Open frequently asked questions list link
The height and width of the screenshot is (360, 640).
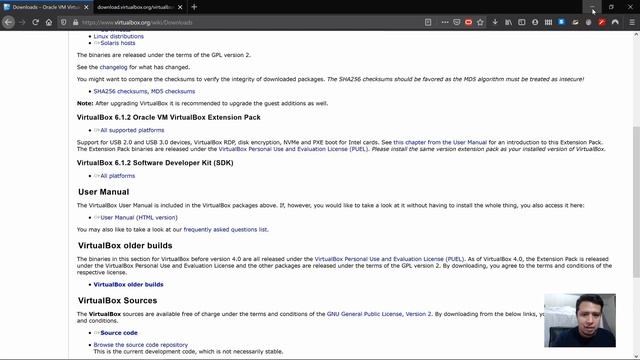coord(225,229)
